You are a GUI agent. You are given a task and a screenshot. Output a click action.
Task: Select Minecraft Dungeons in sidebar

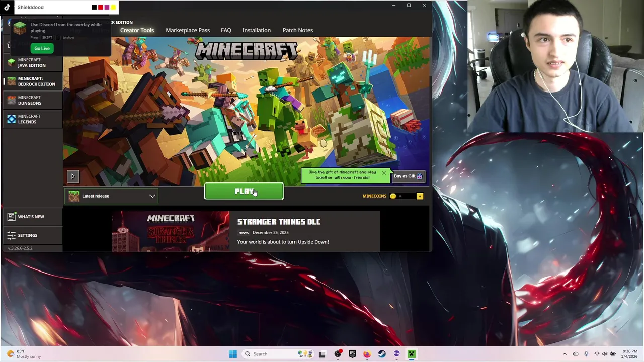point(33,100)
